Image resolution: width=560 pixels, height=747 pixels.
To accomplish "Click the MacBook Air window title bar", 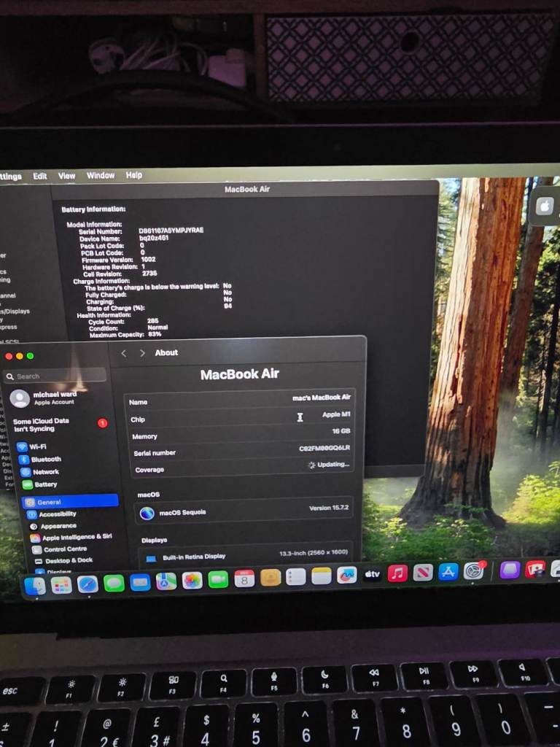I will [x=246, y=189].
